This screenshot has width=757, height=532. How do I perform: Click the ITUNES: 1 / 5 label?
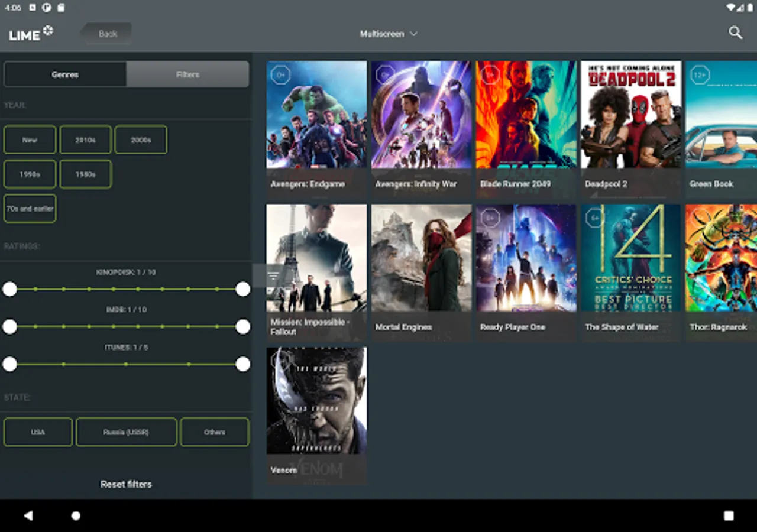click(x=126, y=348)
